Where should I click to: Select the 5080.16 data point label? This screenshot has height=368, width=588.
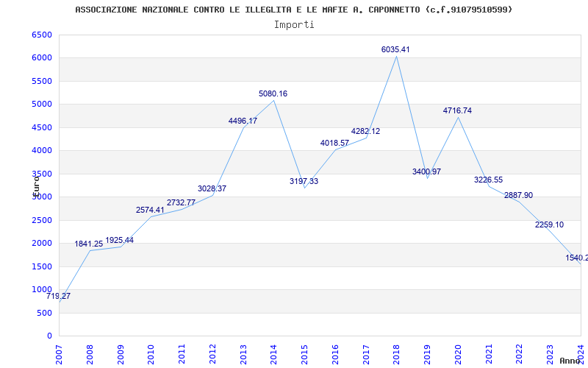tap(273, 94)
